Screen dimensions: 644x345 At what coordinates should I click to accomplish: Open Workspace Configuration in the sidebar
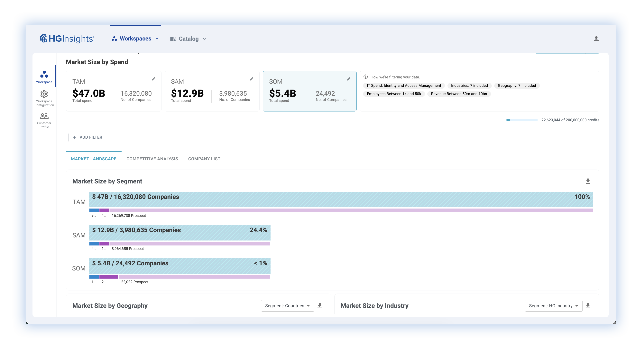click(44, 98)
